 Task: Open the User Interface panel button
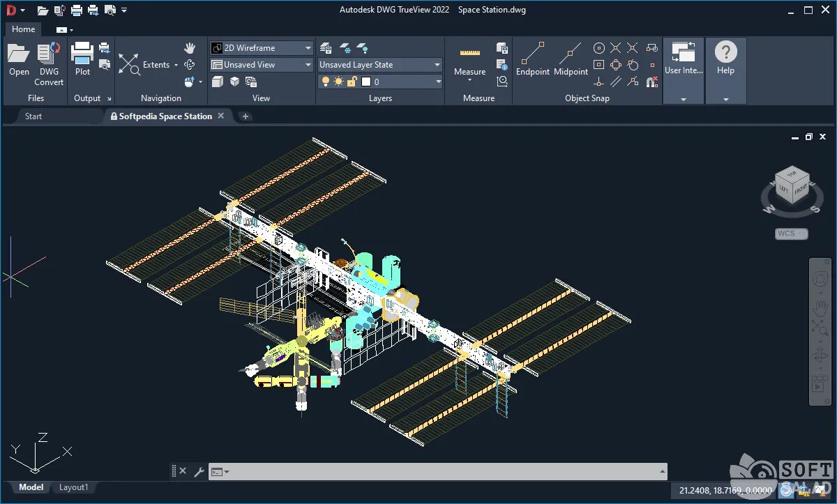684,70
